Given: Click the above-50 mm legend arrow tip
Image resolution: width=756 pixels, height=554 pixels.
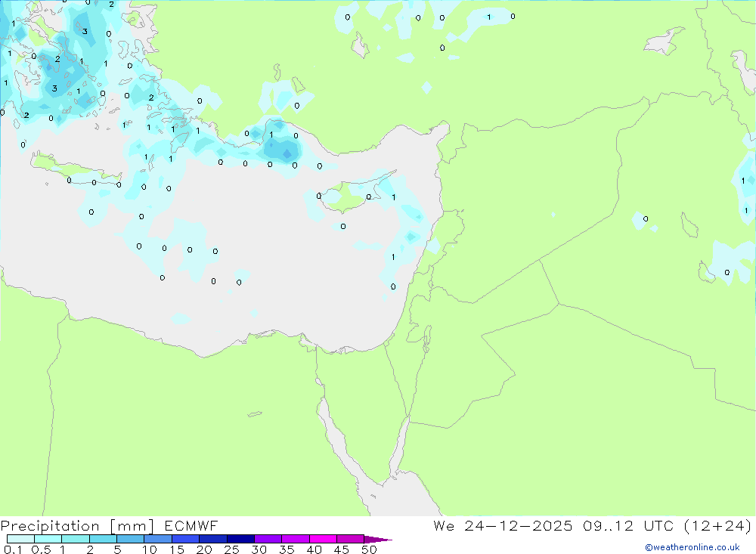Looking at the screenshot, I should tap(379, 539).
